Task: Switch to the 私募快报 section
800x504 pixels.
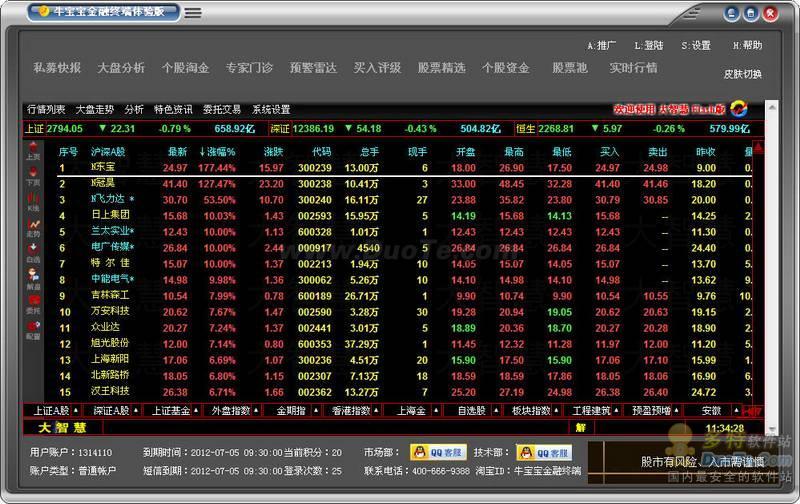Action: tap(57, 67)
